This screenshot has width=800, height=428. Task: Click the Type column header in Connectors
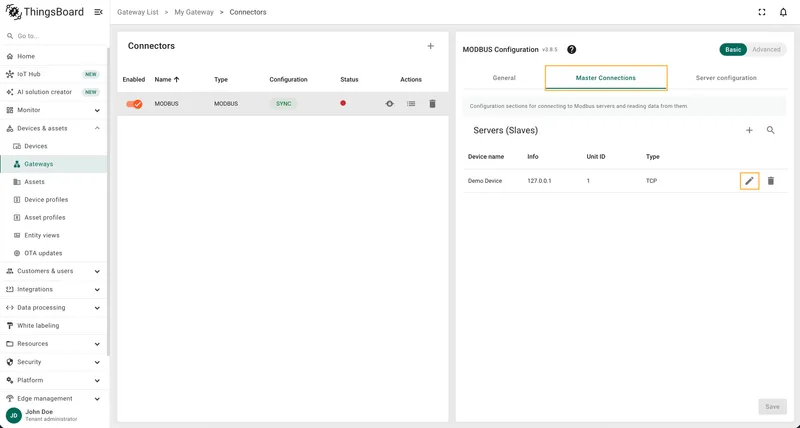click(x=221, y=80)
